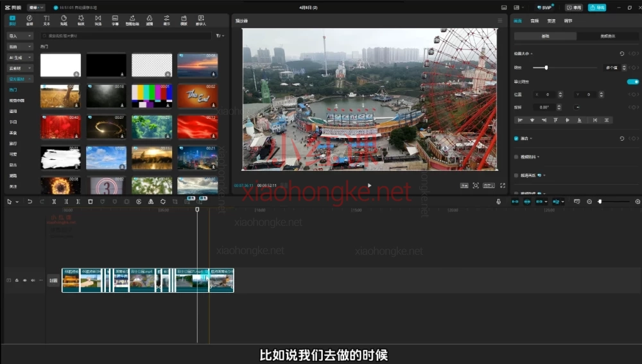This screenshot has height=364, width=642.
Task: Select the Hot (热门) category
Action: pos(13,90)
